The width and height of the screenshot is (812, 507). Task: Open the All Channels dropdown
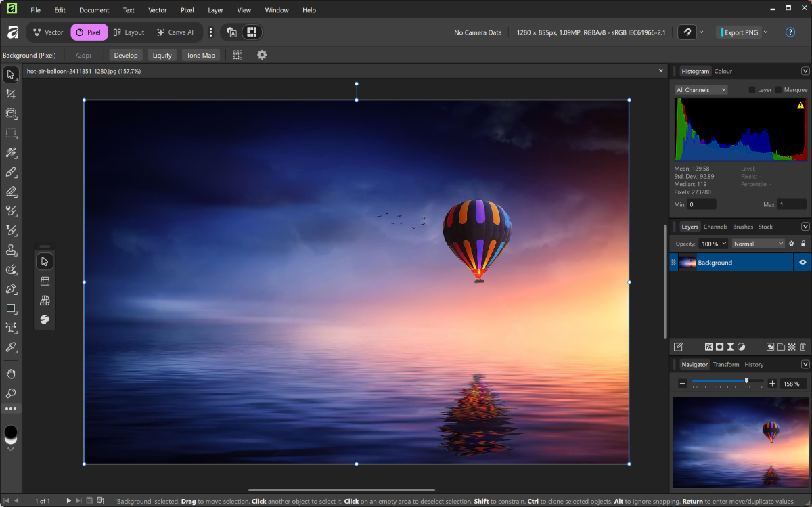(x=701, y=90)
